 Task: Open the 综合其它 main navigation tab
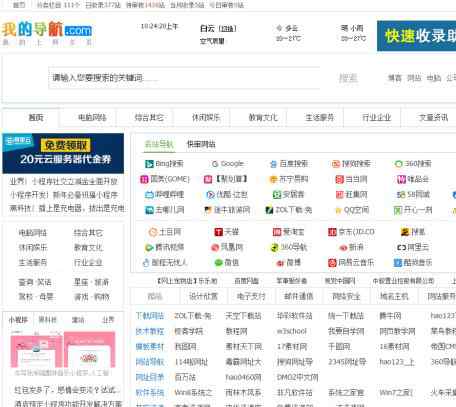coord(149,118)
